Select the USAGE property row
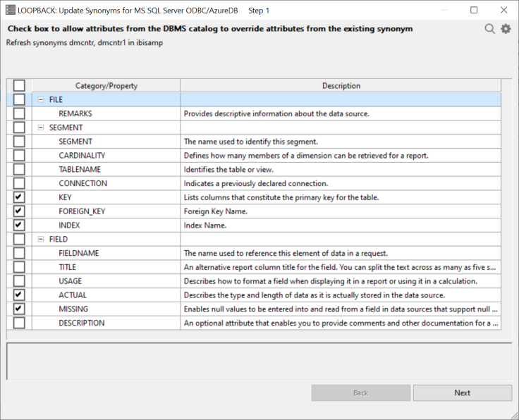The image size is (519, 420). [71, 281]
